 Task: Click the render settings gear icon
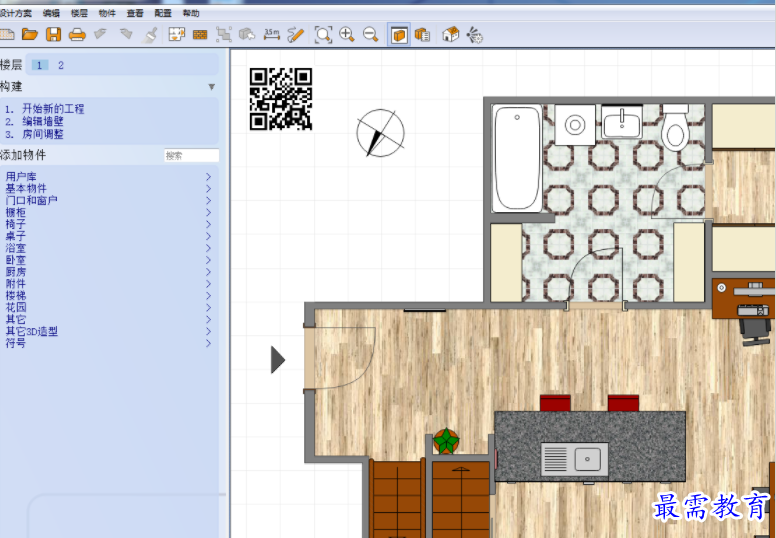tap(474, 35)
